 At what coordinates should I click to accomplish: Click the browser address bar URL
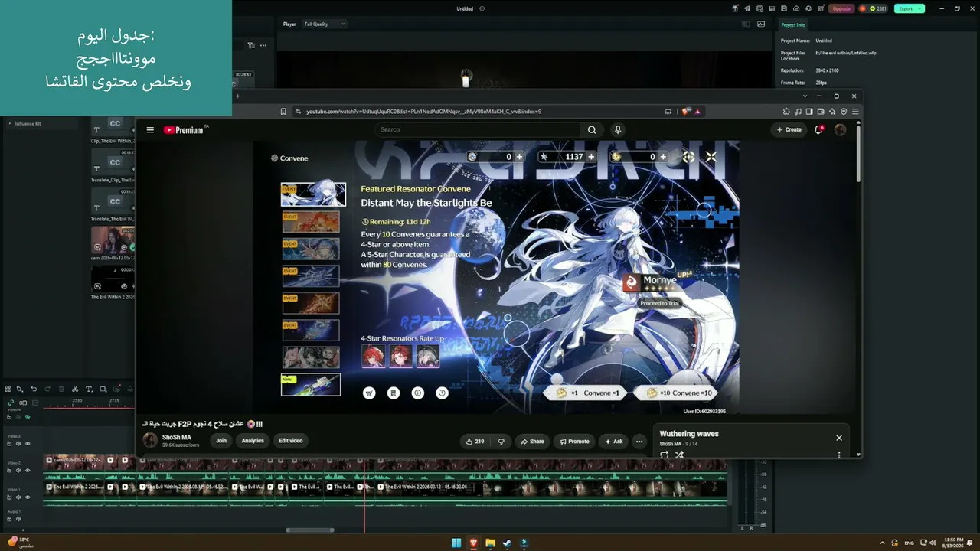423,112
